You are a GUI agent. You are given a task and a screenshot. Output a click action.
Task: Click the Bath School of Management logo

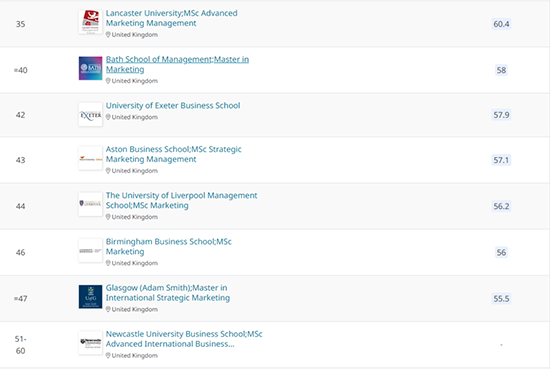[x=90, y=68]
